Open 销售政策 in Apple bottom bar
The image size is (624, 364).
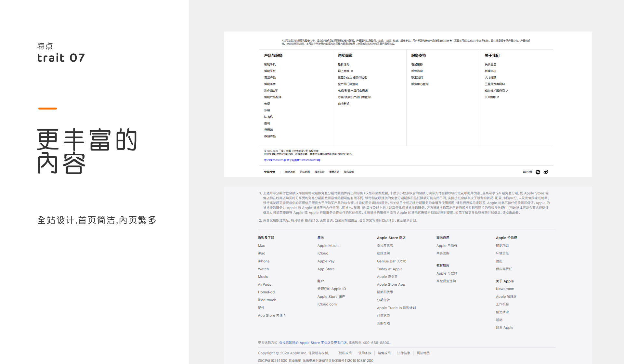coord(384,353)
